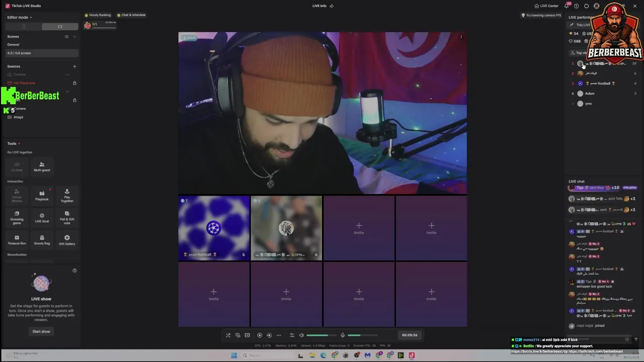Open the Gift Gallery tool
Screen dimensions: 644x362
[x=67, y=240]
